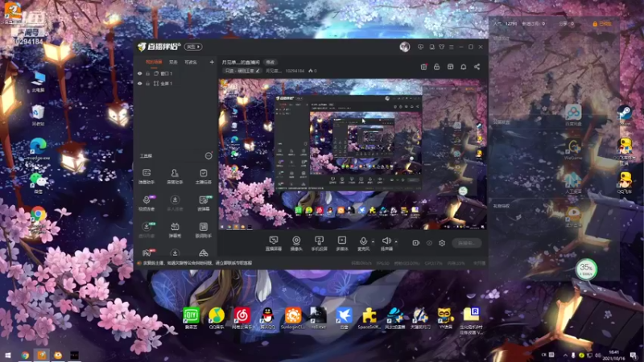Switch to the second scene tab
The image size is (644, 362).
(173, 63)
